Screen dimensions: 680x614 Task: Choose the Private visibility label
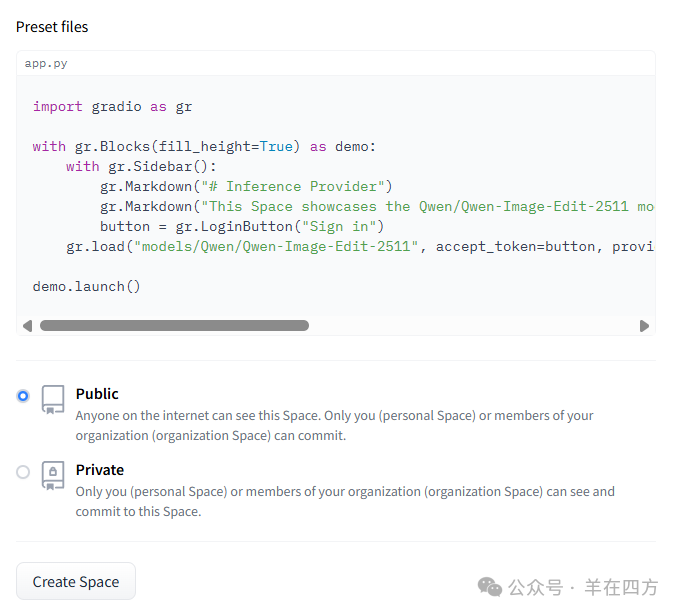pyautogui.click(x=100, y=470)
